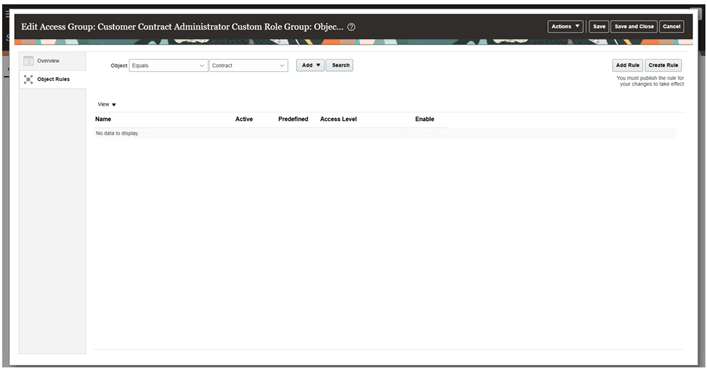The width and height of the screenshot is (707, 369).
Task: Click the Overview tab icon
Action: pos(28,61)
